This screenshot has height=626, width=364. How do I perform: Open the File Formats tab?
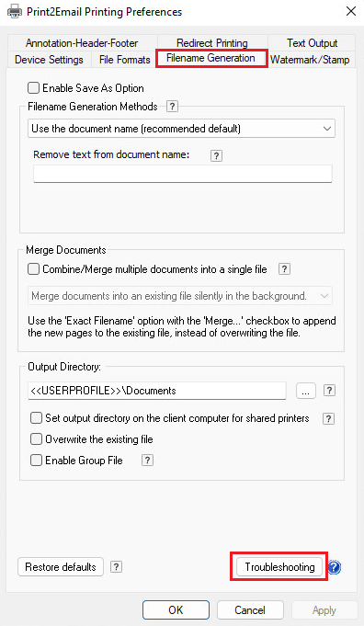pyautogui.click(x=124, y=60)
